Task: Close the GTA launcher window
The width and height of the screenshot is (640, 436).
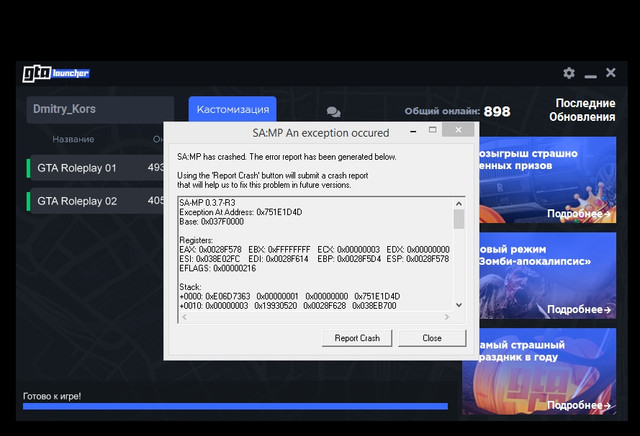Action: tap(611, 73)
